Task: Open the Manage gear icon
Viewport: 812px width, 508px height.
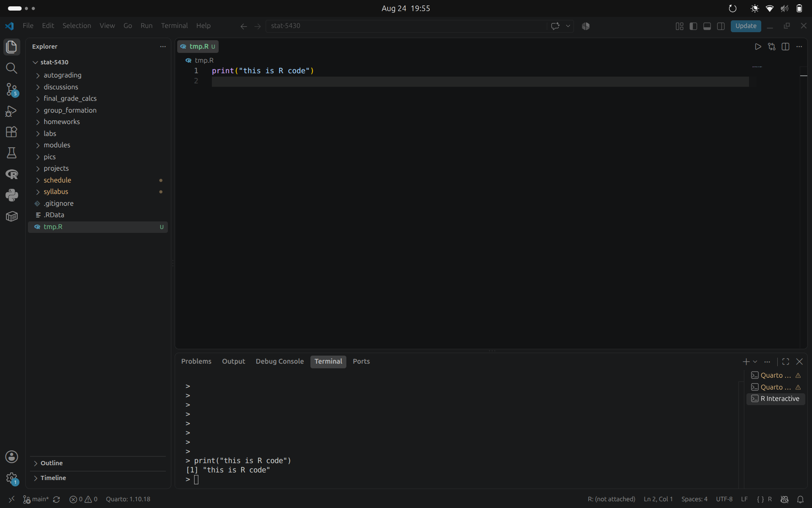Action: (11, 479)
